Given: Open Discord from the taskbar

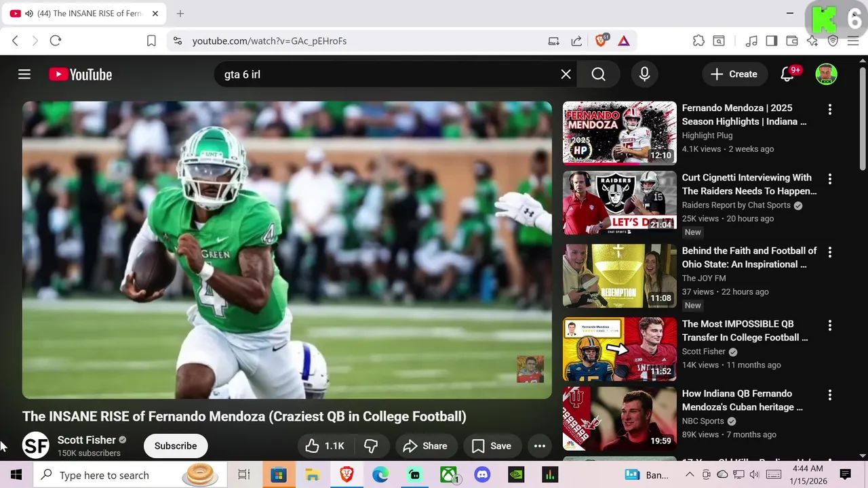Looking at the screenshot, I should (x=482, y=475).
